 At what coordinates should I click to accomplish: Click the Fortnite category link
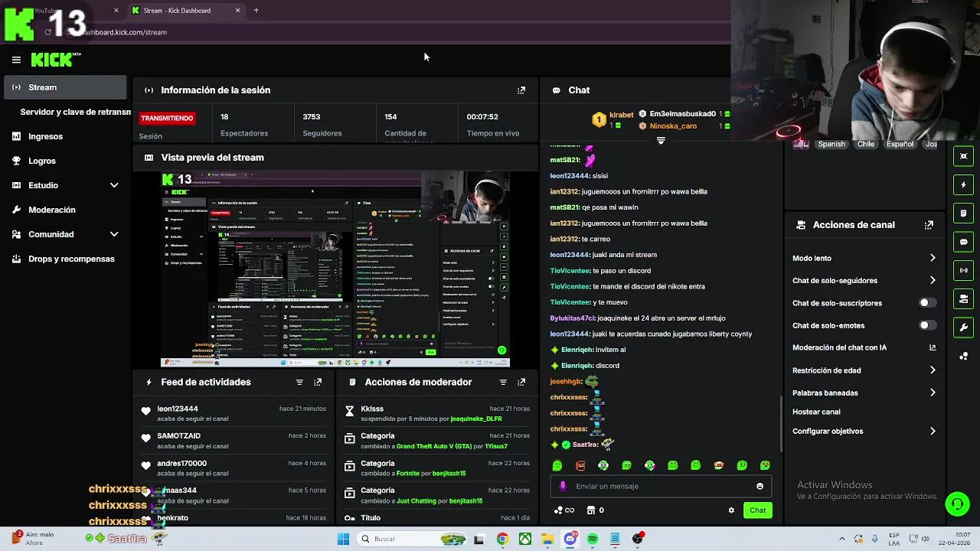tap(407, 473)
